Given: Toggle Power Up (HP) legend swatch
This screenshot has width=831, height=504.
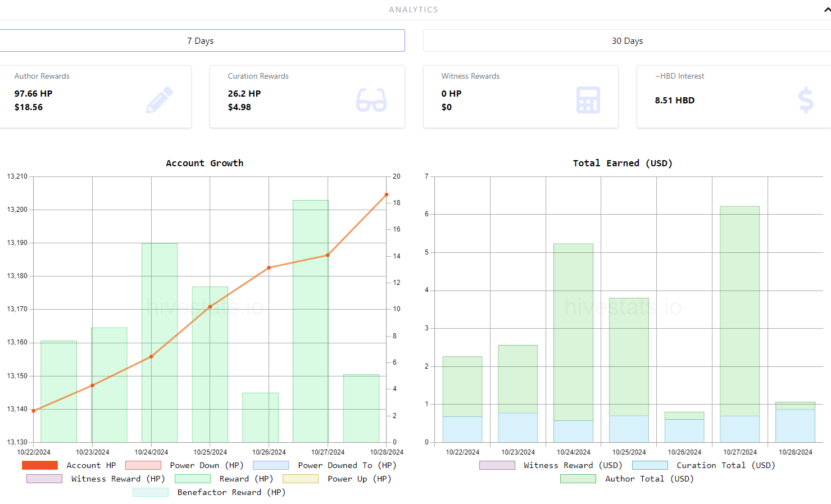Looking at the screenshot, I should (301, 479).
